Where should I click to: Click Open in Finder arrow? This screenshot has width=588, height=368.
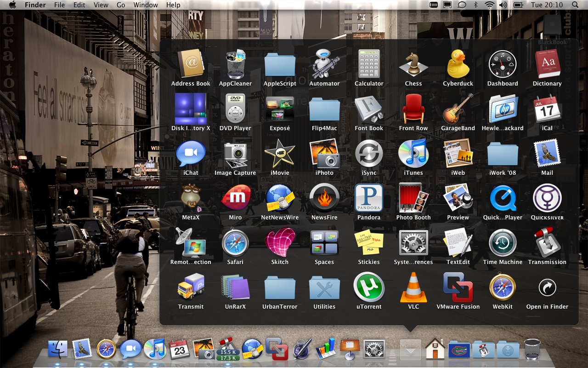(547, 287)
